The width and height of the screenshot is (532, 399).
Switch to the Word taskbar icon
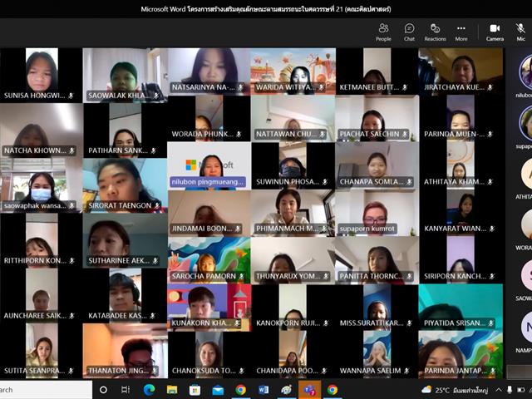[x=264, y=390]
